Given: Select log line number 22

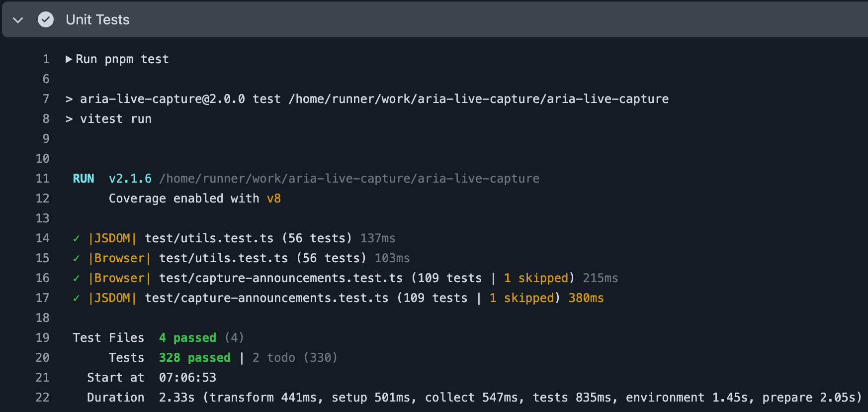Looking at the screenshot, I should (x=43, y=398).
